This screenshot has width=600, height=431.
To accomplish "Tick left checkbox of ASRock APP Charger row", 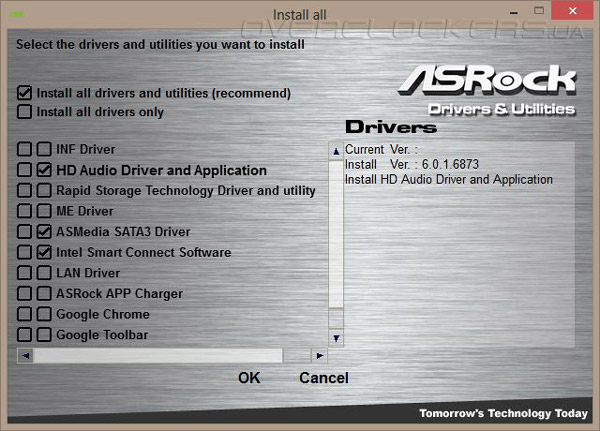I will click(24, 294).
